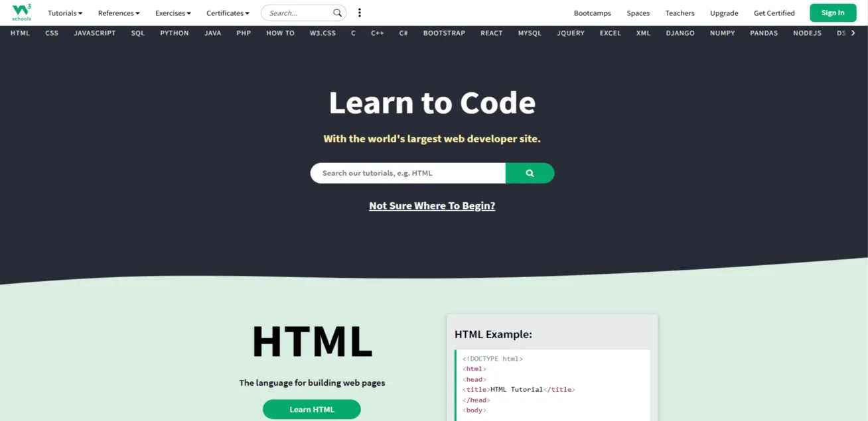Select HTML in the topics bar
Image resolution: width=868 pixels, height=421 pixels.
point(20,33)
